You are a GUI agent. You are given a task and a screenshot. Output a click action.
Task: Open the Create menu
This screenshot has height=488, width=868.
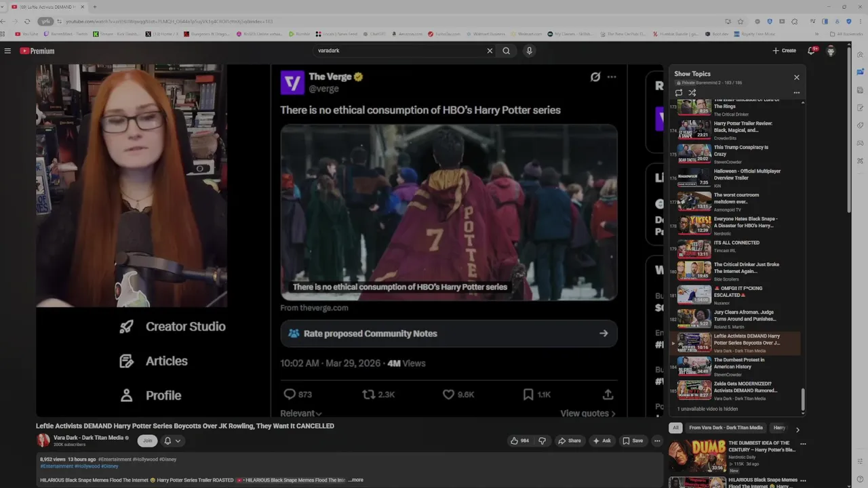(784, 51)
